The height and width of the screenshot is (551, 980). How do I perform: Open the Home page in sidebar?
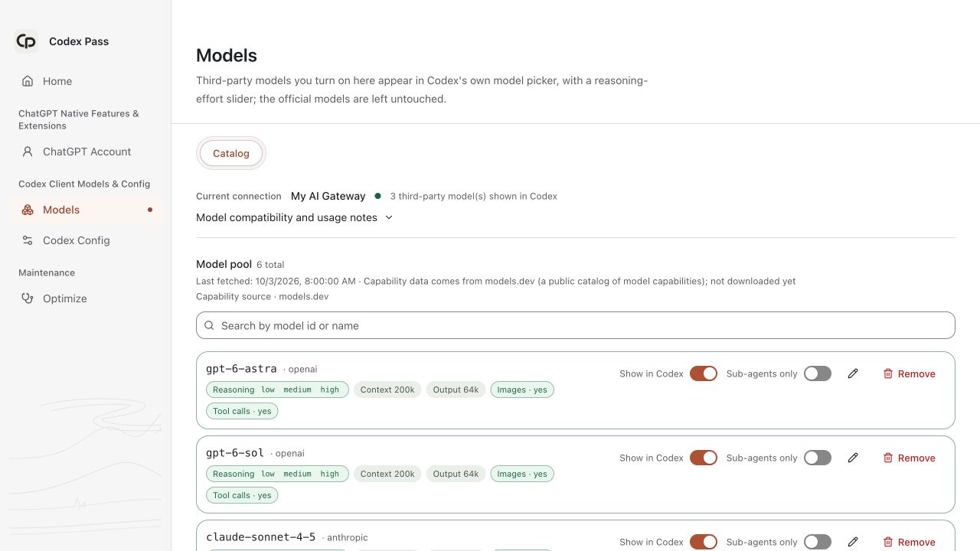85,81
